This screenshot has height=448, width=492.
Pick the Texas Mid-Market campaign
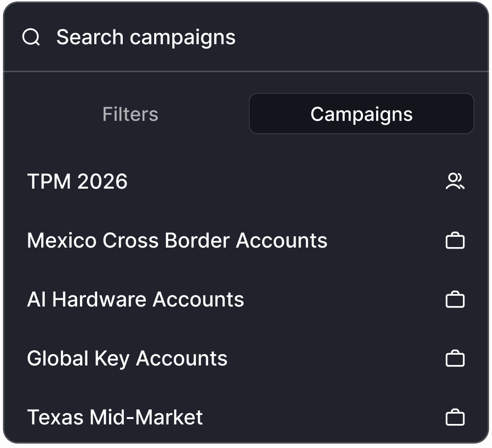(x=246, y=417)
